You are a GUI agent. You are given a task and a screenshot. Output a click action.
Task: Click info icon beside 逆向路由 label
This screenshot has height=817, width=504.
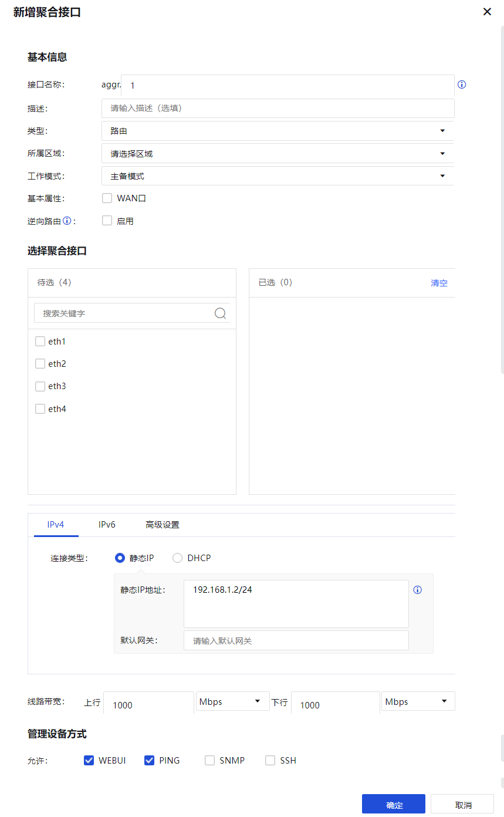(67, 221)
